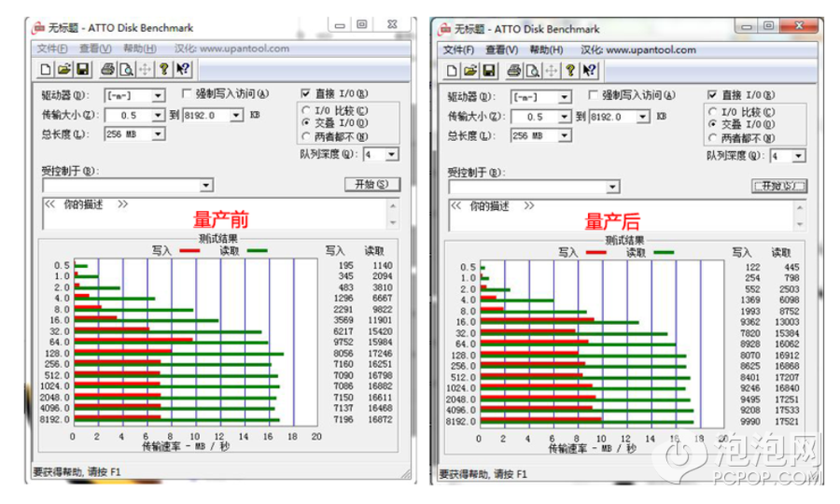840x504 pixels.
Task: Toggle 直接 I/O checkbox in right window
Action: click(x=712, y=95)
